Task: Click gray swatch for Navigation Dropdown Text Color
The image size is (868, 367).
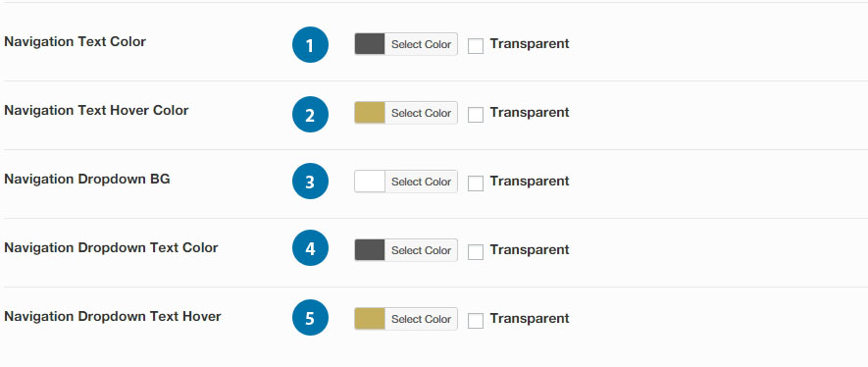Action: point(370,250)
